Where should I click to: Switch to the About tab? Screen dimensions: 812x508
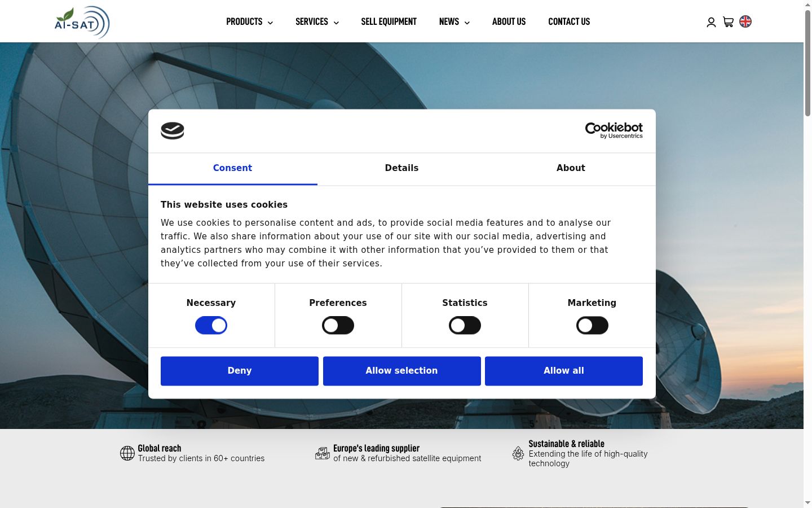pos(571,168)
